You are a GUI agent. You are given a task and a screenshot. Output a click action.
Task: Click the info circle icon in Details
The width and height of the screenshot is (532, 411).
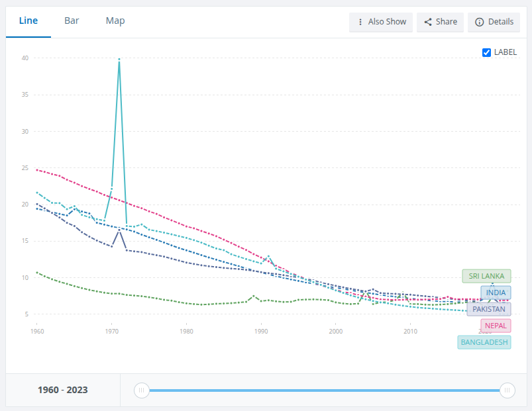click(x=479, y=22)
